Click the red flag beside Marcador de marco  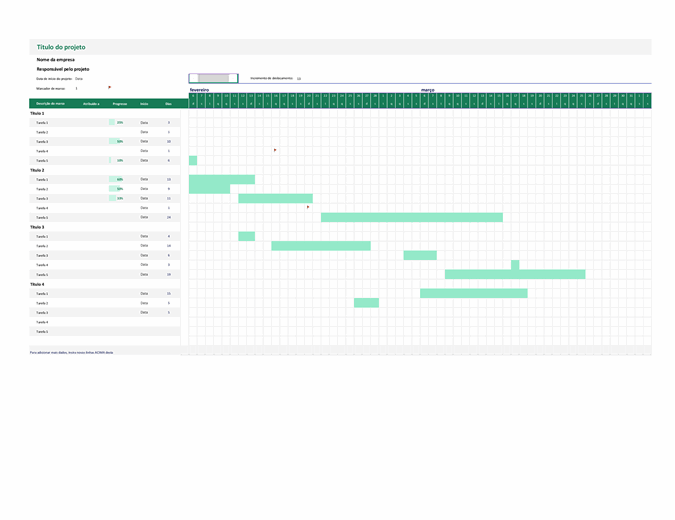tap(109, 87)
